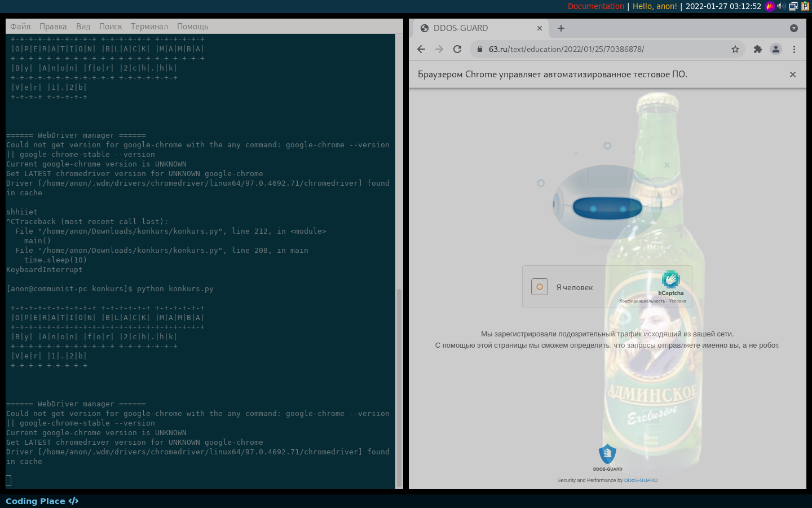Go back in the Chrome browser
The image size is (812, 508).
[421, 49]
